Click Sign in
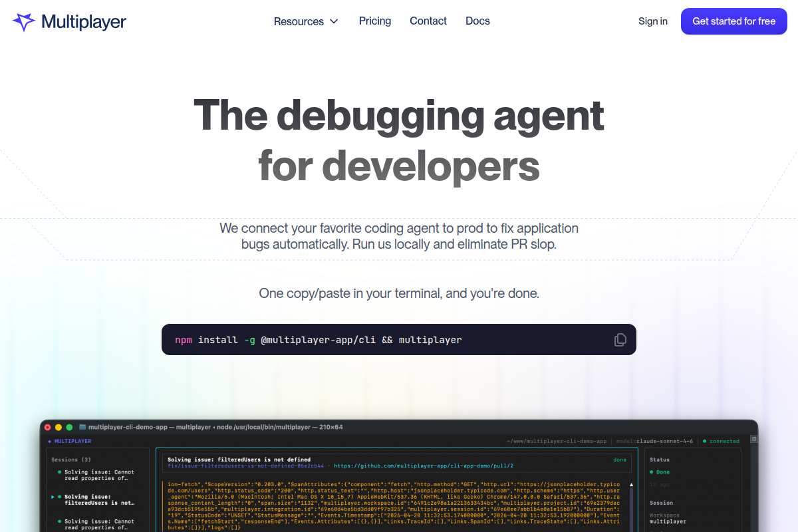The width and height of the screenshot is (798, 532). pos(653,21)
